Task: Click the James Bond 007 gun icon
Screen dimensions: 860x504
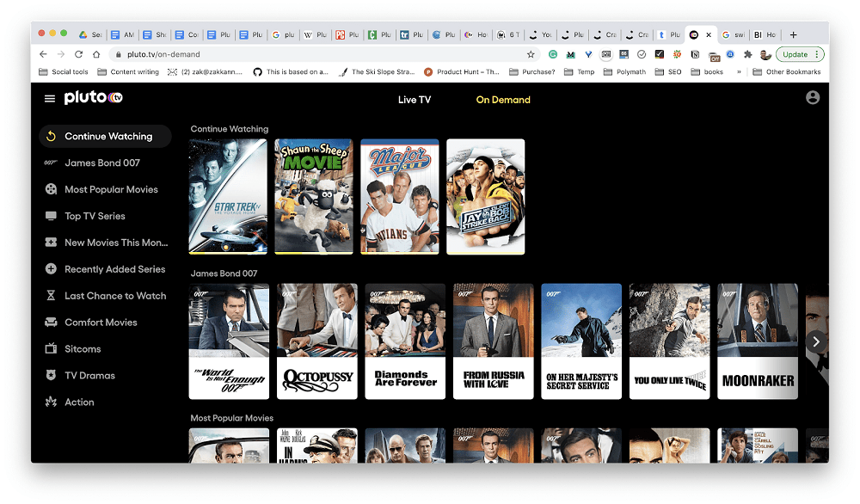Action: tap(52, 163)
